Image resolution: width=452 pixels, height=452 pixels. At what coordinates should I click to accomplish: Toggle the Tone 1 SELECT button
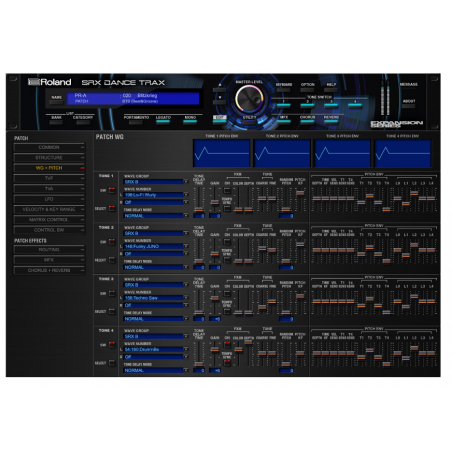pyautogui.click(x=112, y=209)
